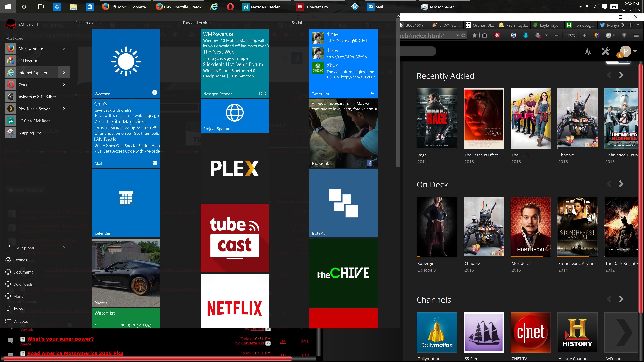
Task: Click the volume icon in system tray
Action: click(597, 7)
